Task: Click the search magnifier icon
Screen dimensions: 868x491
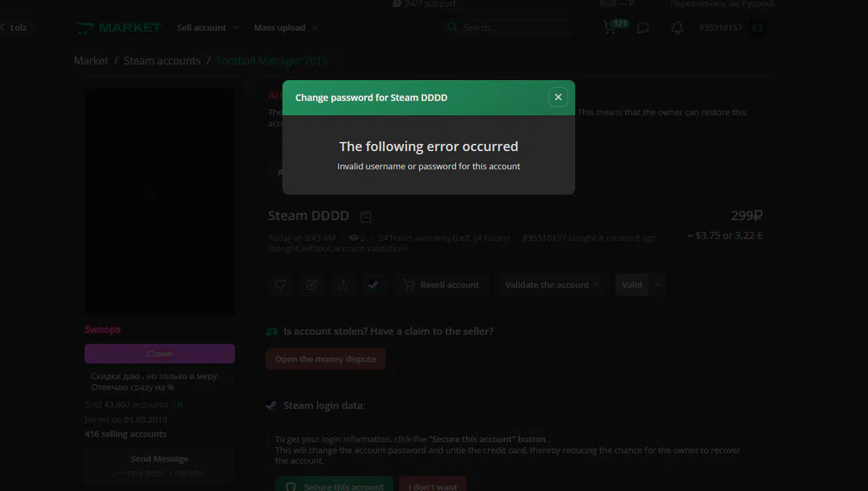Action: [452, 27]
